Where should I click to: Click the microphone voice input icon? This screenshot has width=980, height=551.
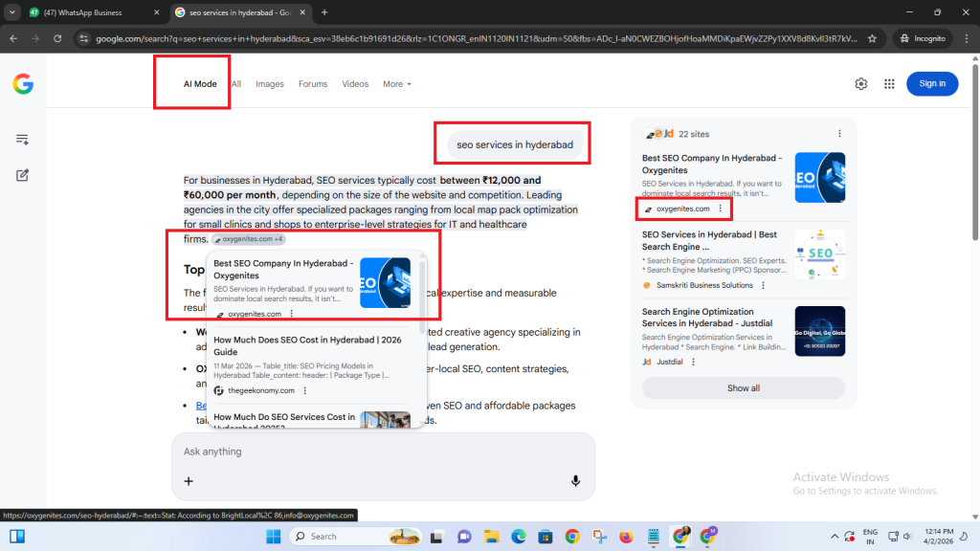tap(575, 481)
